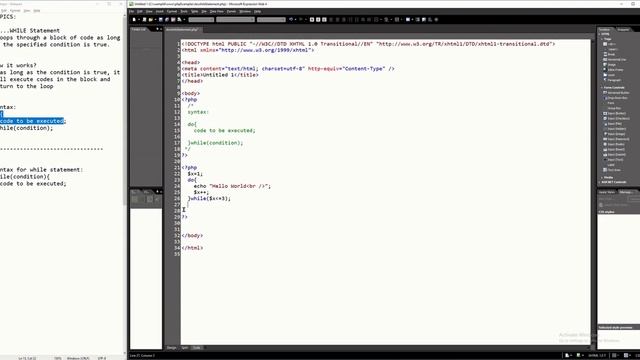Select Advanced Button in Form Controls
This screenshot has width=640, height=360.
click(x=618, y=93)
